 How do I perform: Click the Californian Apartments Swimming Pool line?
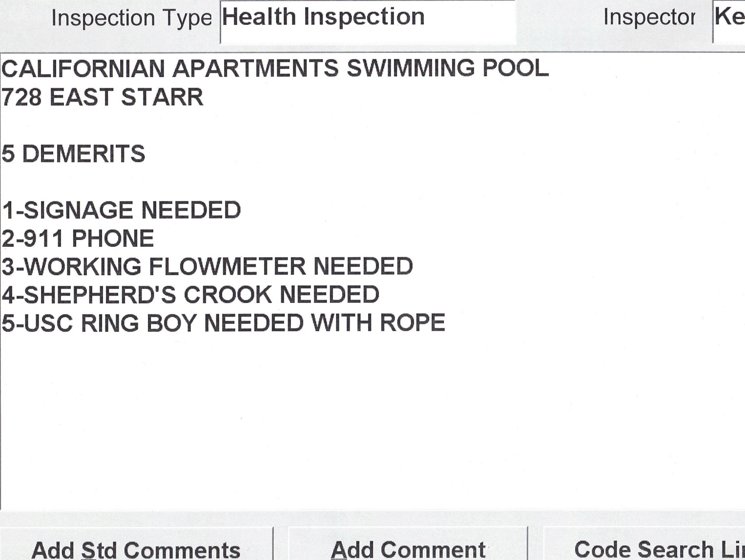(275, 68)
